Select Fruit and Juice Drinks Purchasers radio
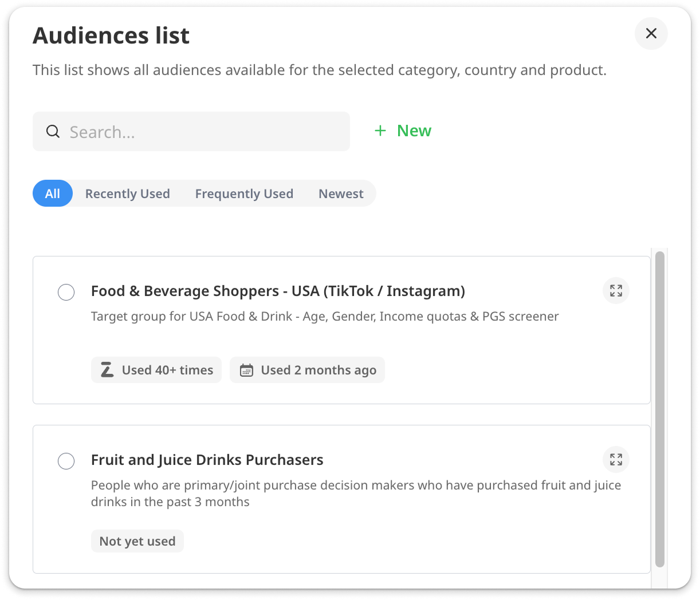Viewport: 700px width, 600px height. [66, 461]
